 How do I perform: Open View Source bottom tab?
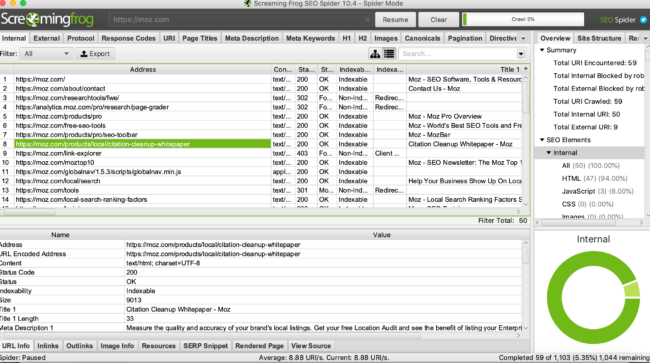tap(311, 346)
